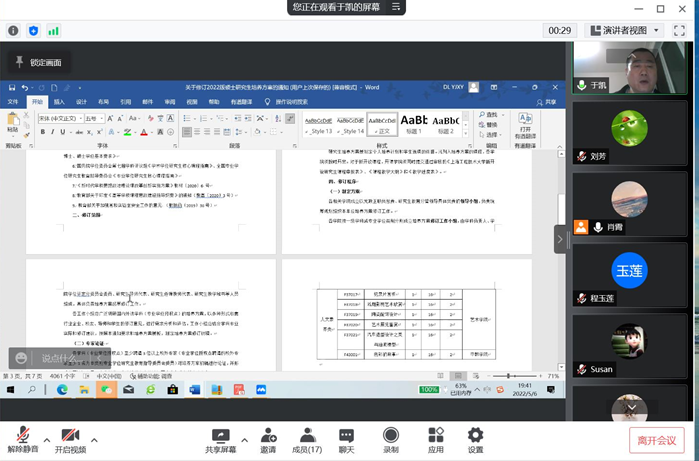Turn on video with camera button
The width and height of the screenshot is (699, 461).
(70, 440)
